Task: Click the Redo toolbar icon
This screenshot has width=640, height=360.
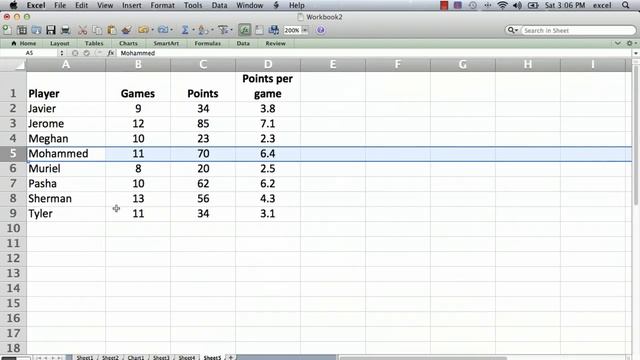Action: [163, 30]
